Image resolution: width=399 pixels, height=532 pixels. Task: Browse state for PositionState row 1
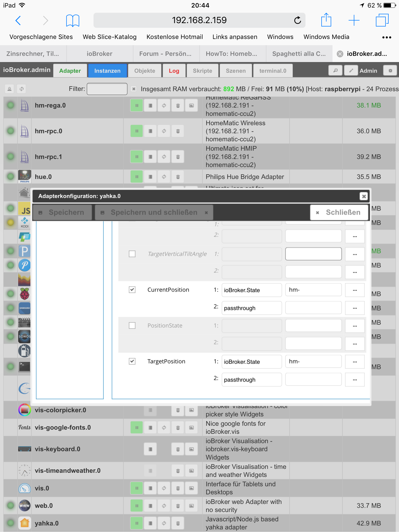click(x=355, y=326)
